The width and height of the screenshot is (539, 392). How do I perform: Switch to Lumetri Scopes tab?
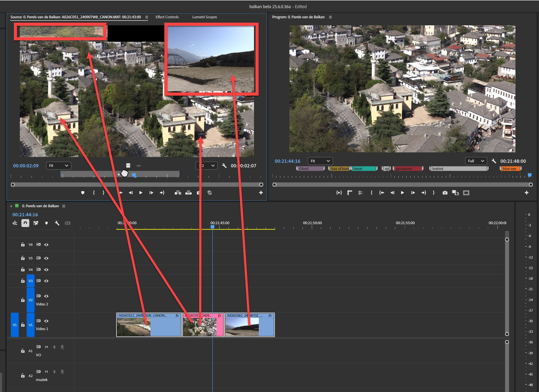pos(204,17)
